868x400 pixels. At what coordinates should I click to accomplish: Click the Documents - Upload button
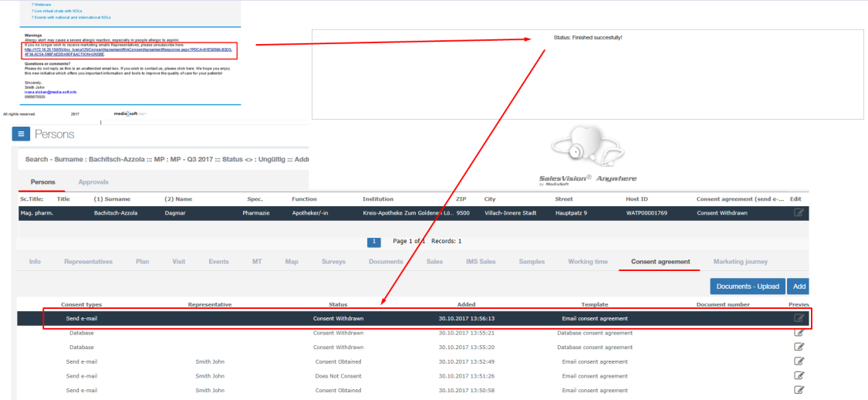point(747,286)
